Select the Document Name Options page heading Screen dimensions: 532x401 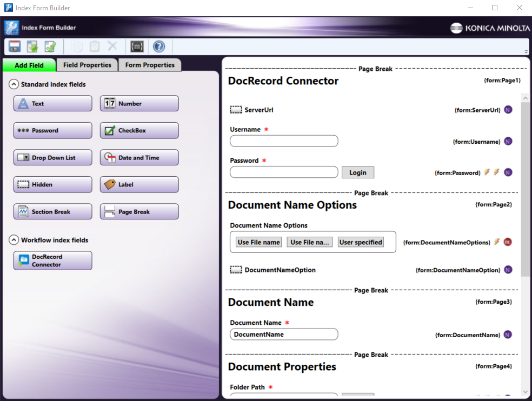pos(292,205)
